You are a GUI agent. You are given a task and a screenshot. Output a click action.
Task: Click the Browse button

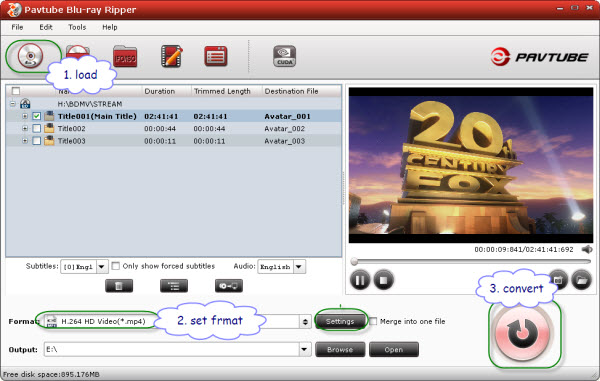[340, 349]
